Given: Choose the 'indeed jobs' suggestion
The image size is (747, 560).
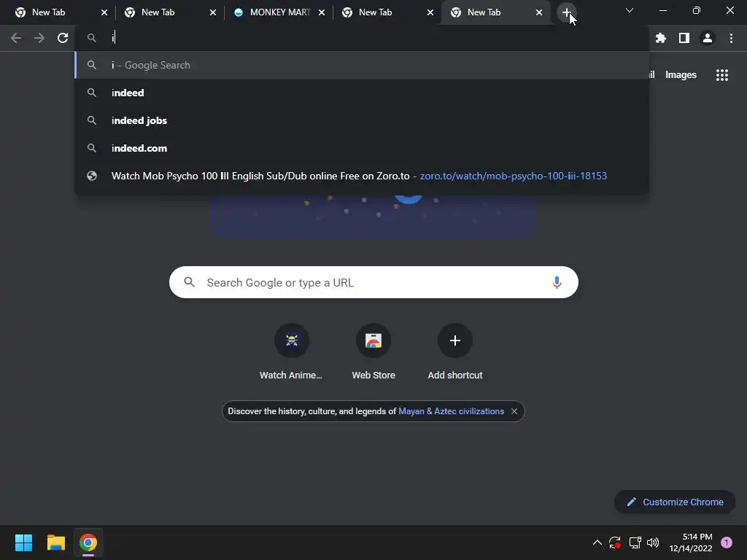Looking at the screenshot, I should tap(362, 120).
